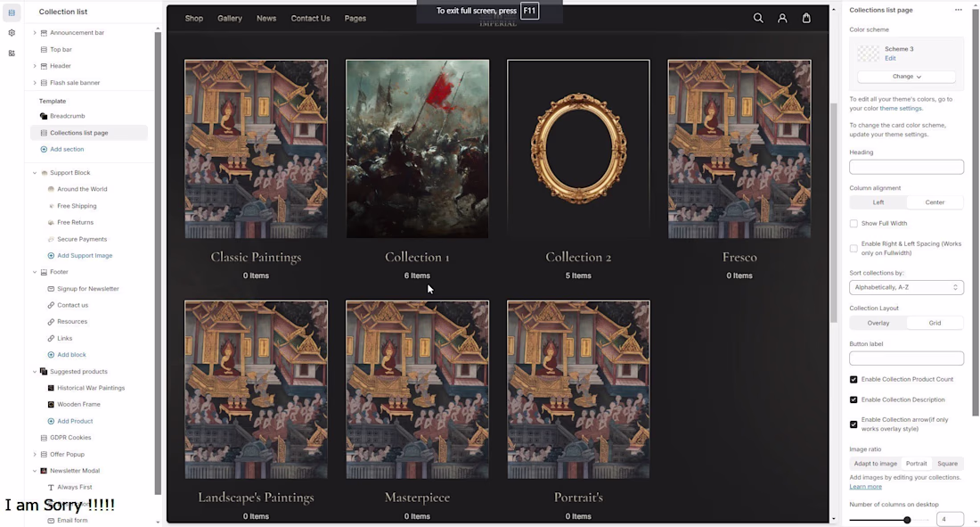
Task: Click the Learn more link
Action: (866, 487)
